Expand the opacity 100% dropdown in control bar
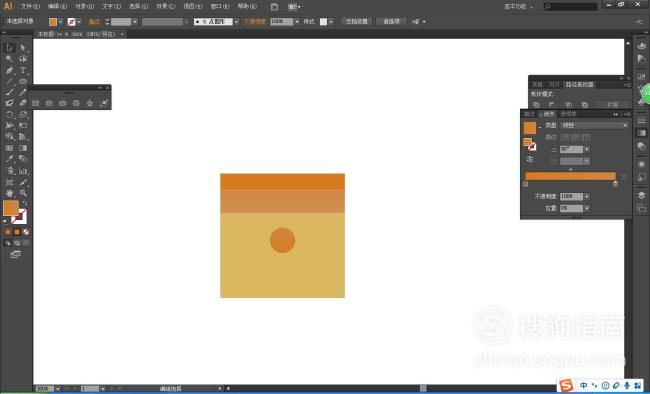650x394 pixels. click(x=297, y=22)
